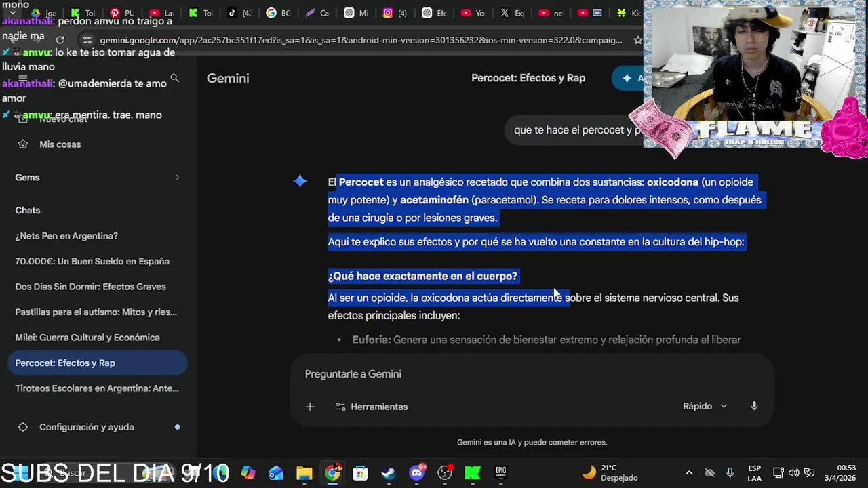Open Copilot from the taskbar
This screenshot has height=488, width=868.
248,473
